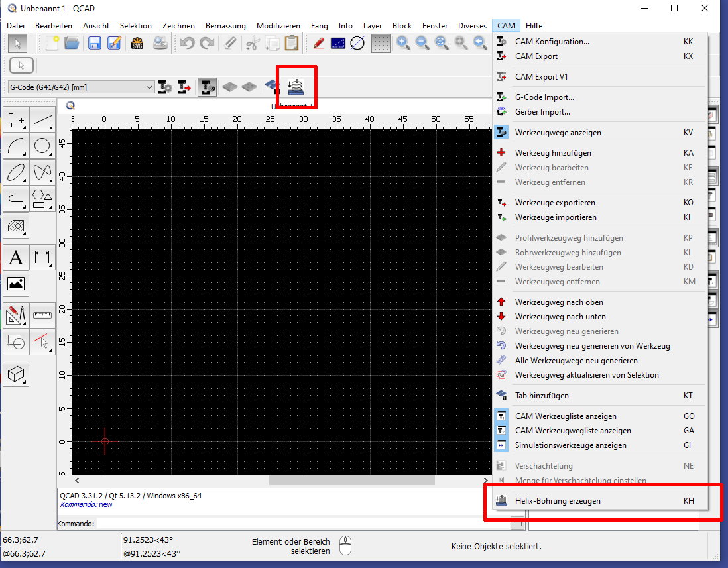This screenshot has height=568, width=728.
Task: Expand the dimension tool flyout
Action: coord(42,258)
